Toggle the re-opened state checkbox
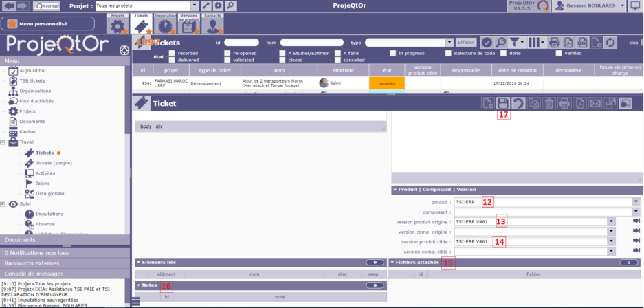Screen dimensions: 644x308 point(227,53)
